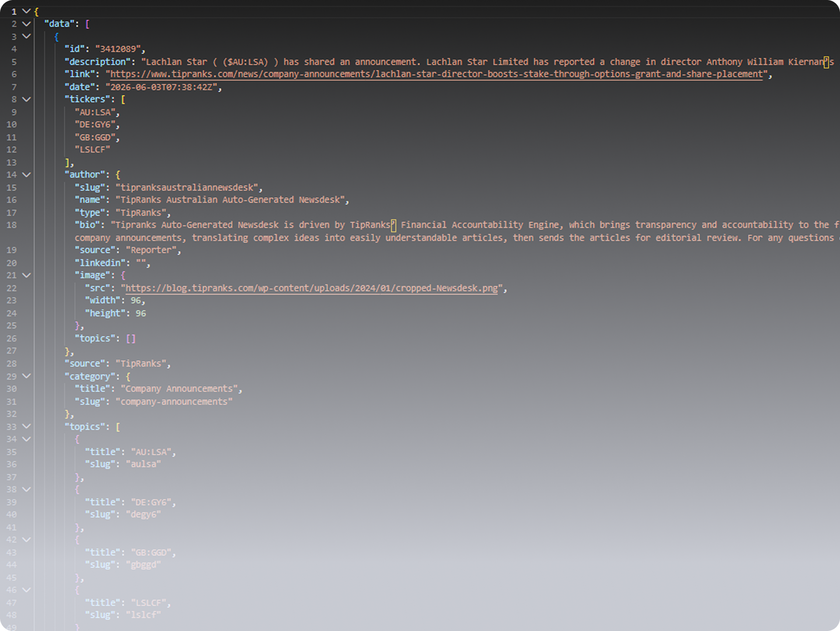Collapse the "image" object at line 21
The height and width of the screenshot is (631, 840).
(x=26, y=275)
